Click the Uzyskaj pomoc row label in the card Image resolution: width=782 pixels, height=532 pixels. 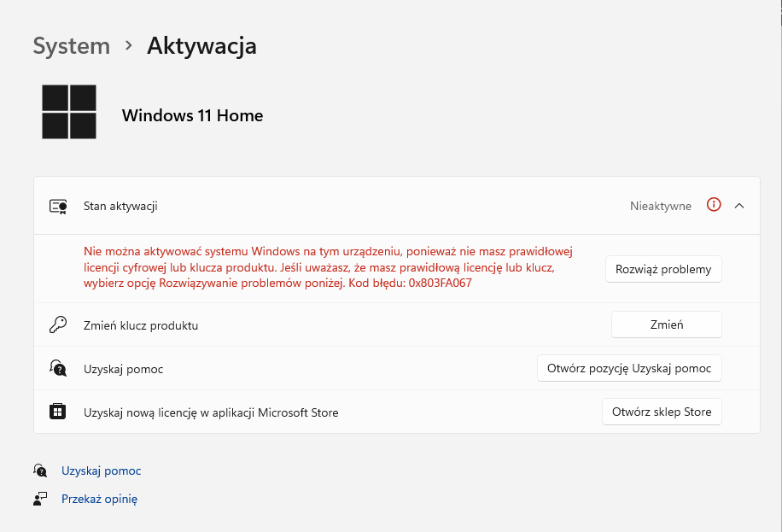click(x=123, y=369)
